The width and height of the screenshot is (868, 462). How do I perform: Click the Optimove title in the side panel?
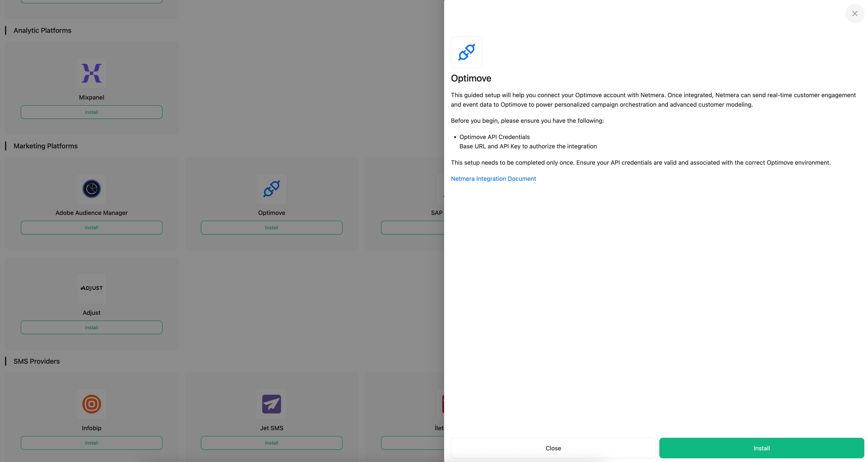point(471,79)
